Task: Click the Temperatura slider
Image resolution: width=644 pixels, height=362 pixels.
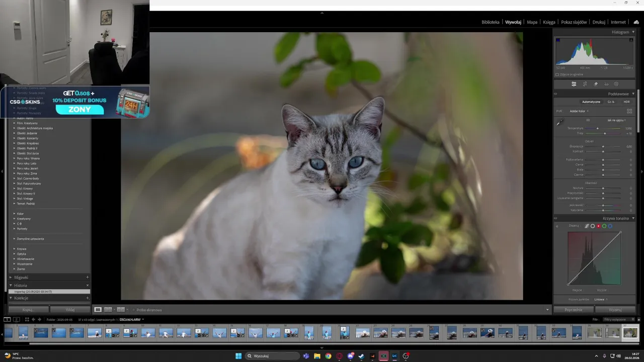Action: pyautogui.click(x=603, y=128)
